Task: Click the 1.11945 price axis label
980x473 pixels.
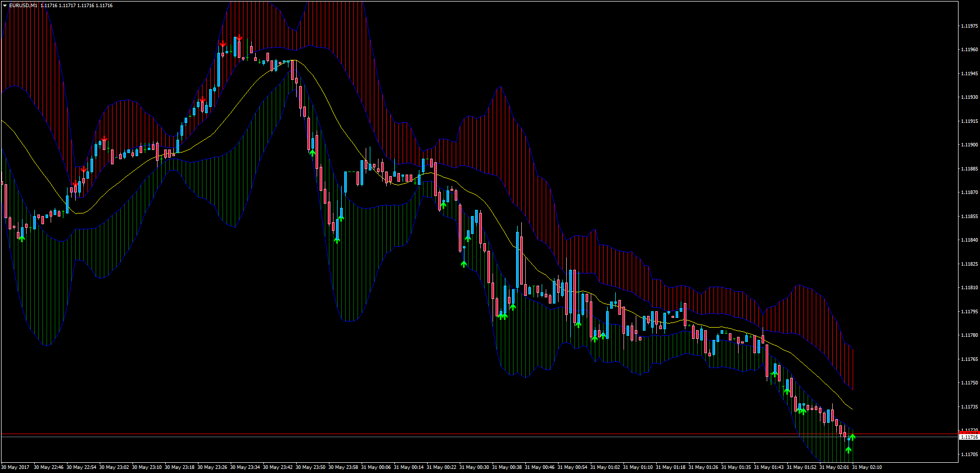Action: pos(970,73)
